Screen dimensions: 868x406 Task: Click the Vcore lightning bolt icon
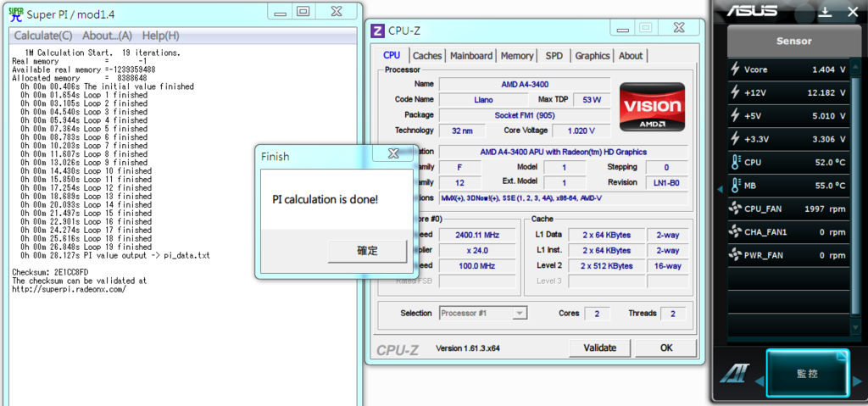point(735,70)
